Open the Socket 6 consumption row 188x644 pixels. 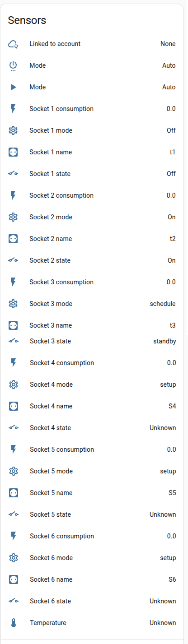click(x=94, y=536)
